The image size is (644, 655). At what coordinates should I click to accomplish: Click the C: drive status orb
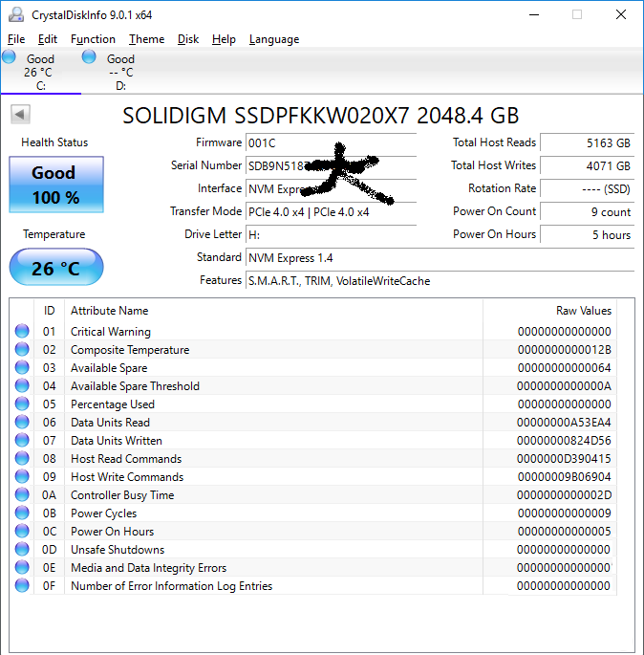[9, 56]
